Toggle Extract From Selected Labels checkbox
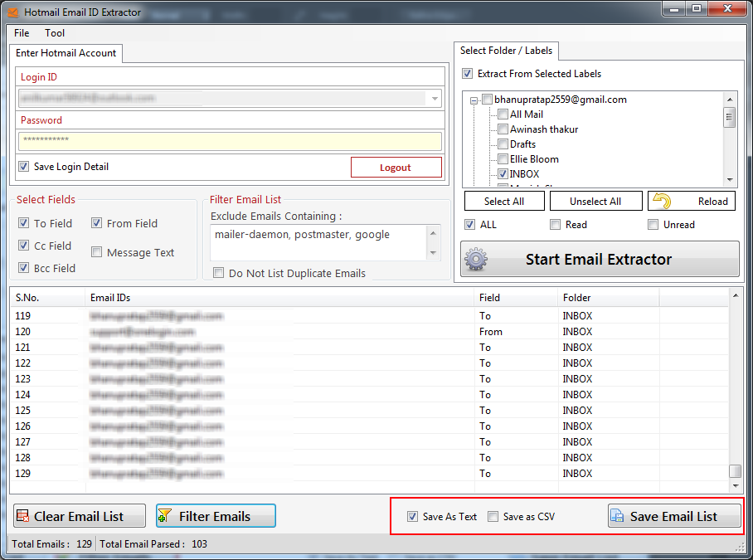This screenshot has height=560, width=753. (467, 74)
